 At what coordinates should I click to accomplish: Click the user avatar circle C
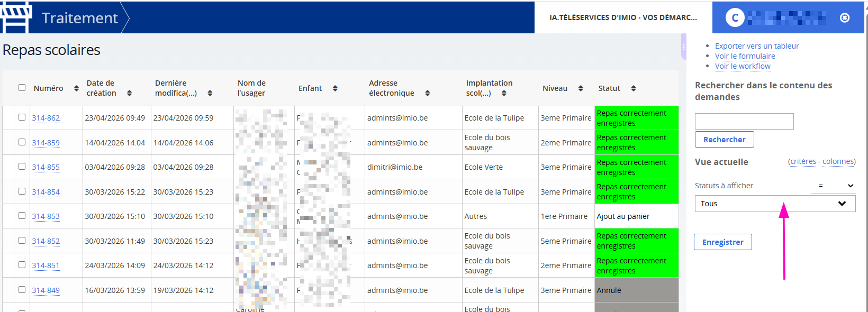click(x=735, y=17)
